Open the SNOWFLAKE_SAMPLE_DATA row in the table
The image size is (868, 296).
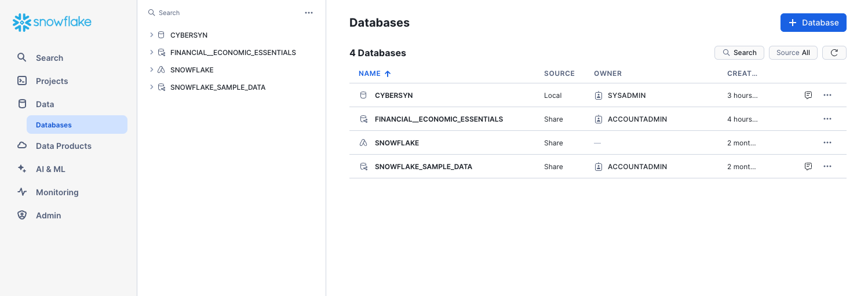[x=597, y=166]
